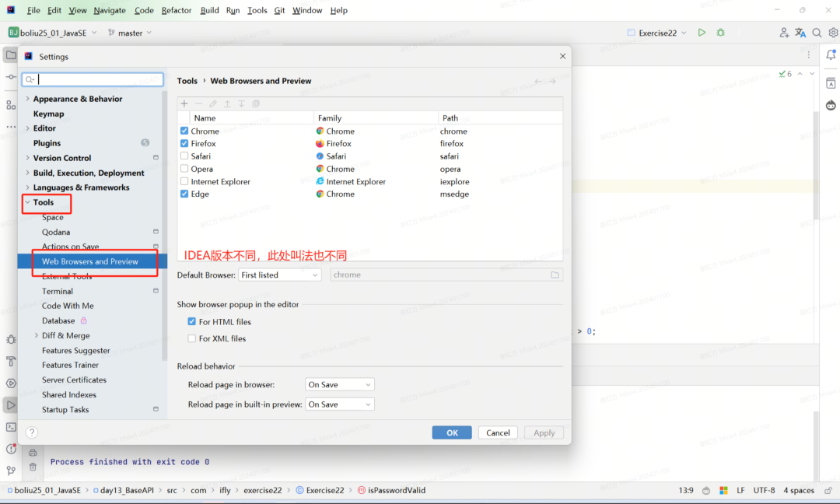Click the browse folder icon for browser path
The image size is (840, 504).
[x=555, y=275]
